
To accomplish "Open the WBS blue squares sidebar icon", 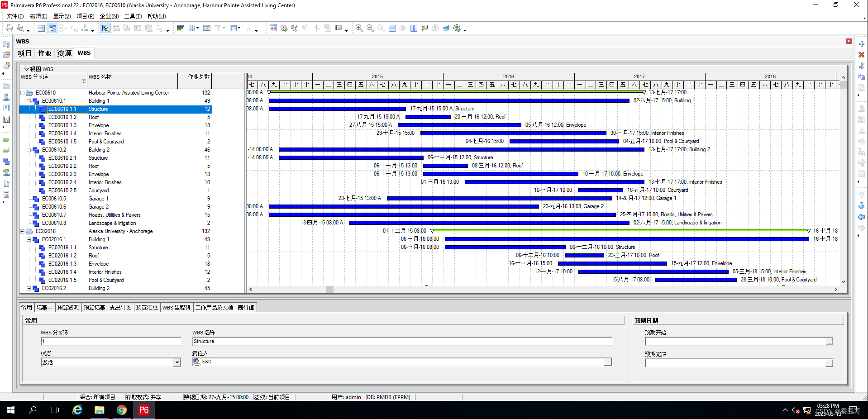I will tap(6, 162).
